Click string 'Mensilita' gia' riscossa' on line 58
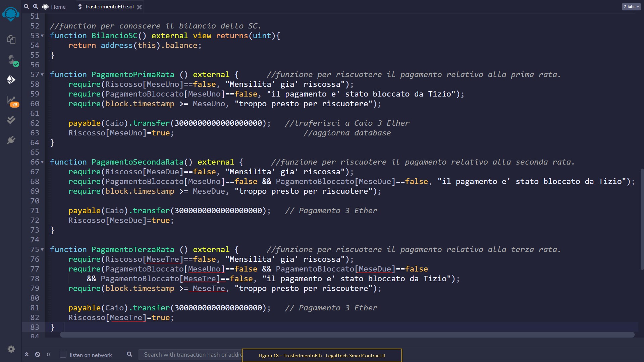644x362 pixels. (285, 84)
